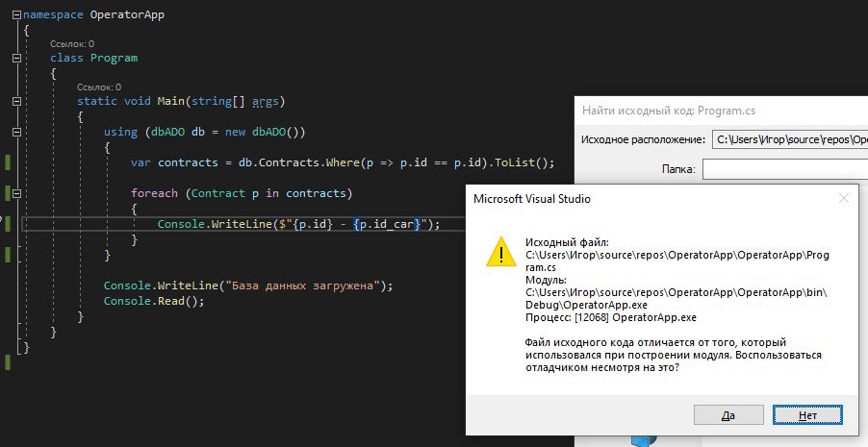
Task: Click the yellow warning icon in the dialog
Action: point(501,252)
